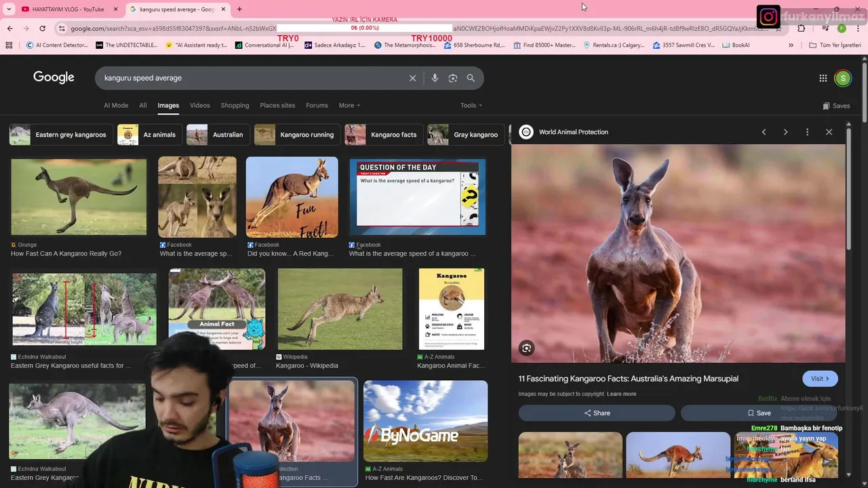
Task: Filter by Eastern grey kangaroos chip
Action: point(60,135)
